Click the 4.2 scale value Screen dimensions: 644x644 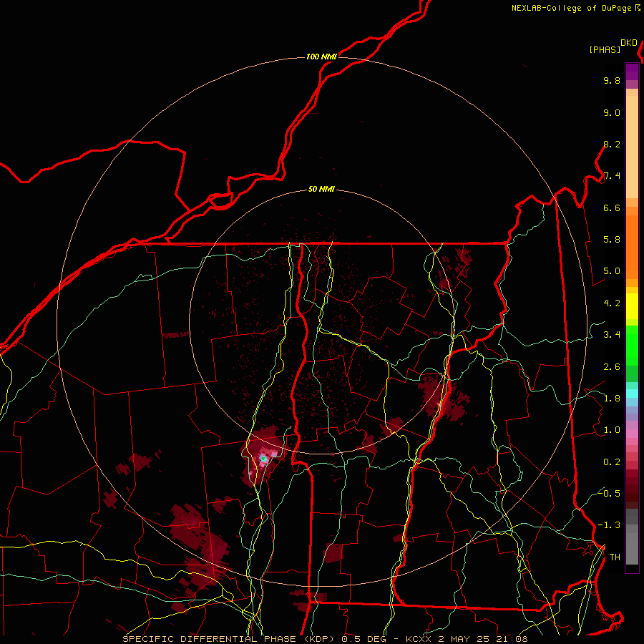coord(612,303)
